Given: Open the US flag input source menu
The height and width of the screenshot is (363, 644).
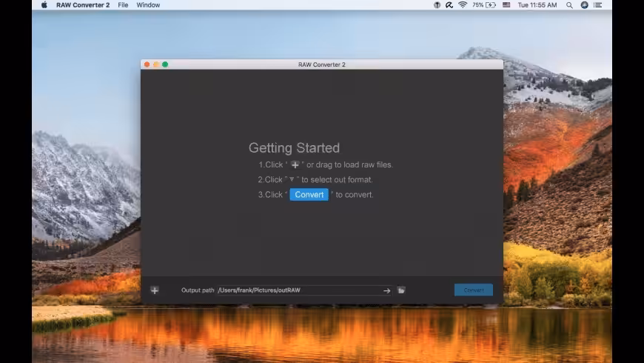Looking at the screenshot, I should (506, 5).
